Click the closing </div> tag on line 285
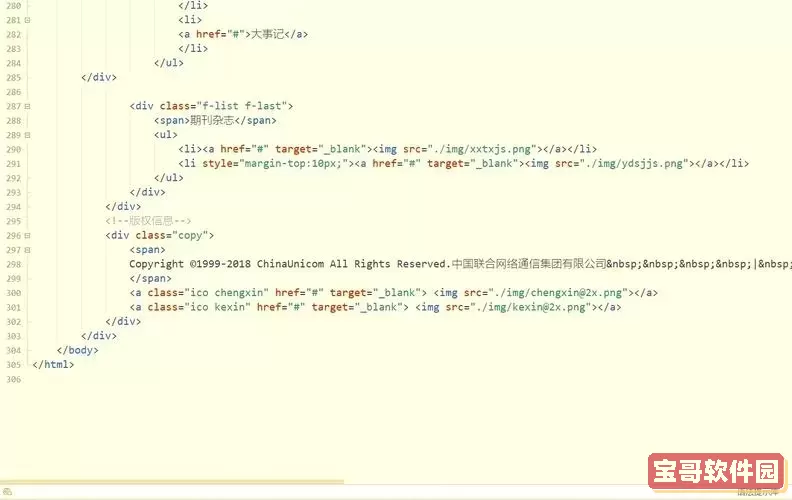This screenshot has height=500, width=792. pyautogui.click(x=99, y=77)
